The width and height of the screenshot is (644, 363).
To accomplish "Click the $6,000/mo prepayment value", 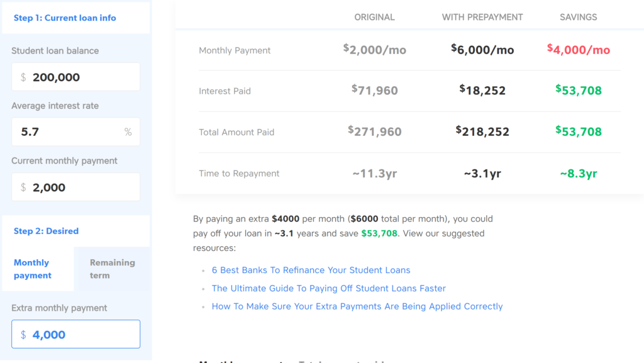I will pyautogui.click(x=482, y=50).
